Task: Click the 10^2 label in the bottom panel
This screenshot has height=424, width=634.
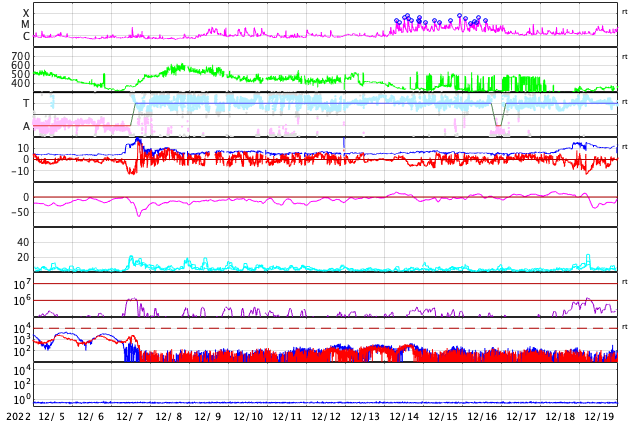Action: click(22, 384)
